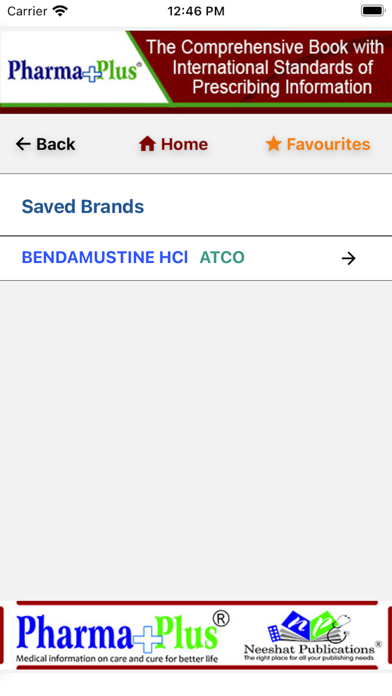Tap the Carrier label in status bar
Viewport: 392px width, 696px height.
click(x=27, y=11)
